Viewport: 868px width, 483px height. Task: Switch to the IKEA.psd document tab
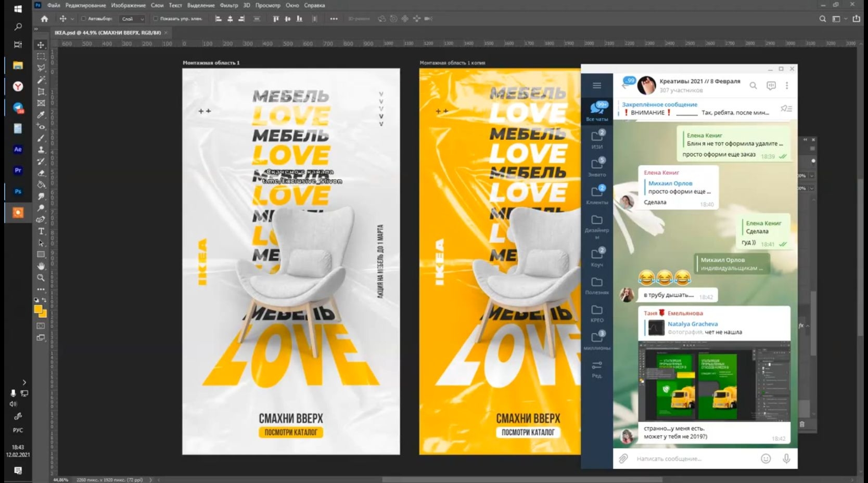(108, 33)
